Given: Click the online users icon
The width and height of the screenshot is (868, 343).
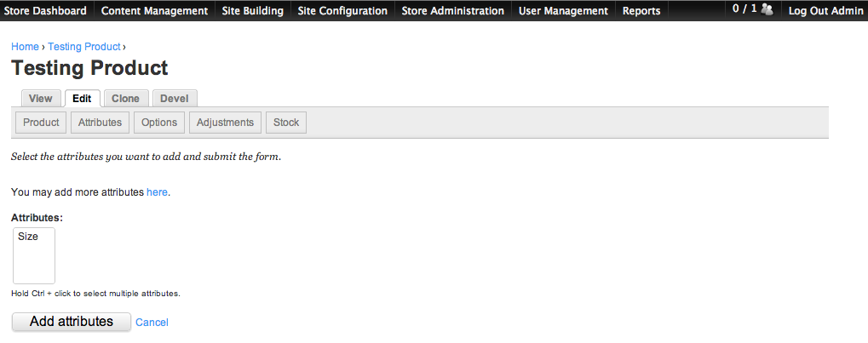Looking at the screenshot, I should [767, 9].
